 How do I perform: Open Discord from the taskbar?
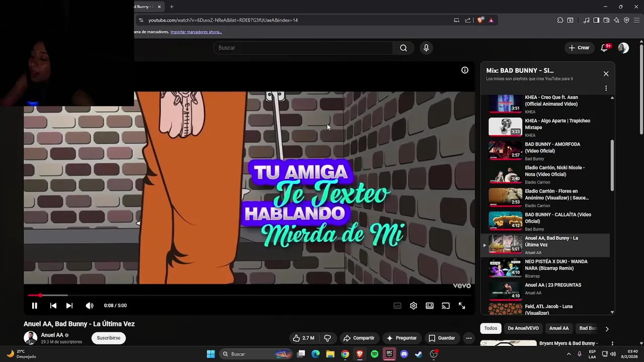tap(404, 354)
